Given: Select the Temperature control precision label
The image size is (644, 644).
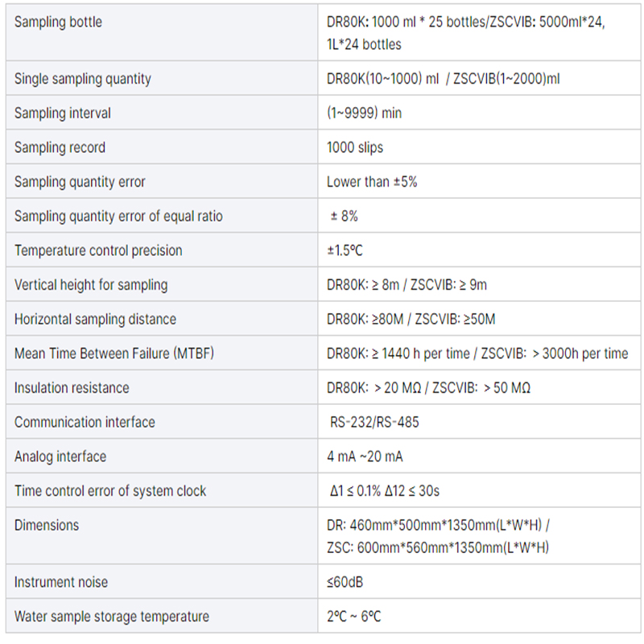Looking at the screenshot, I should point(98,250).
